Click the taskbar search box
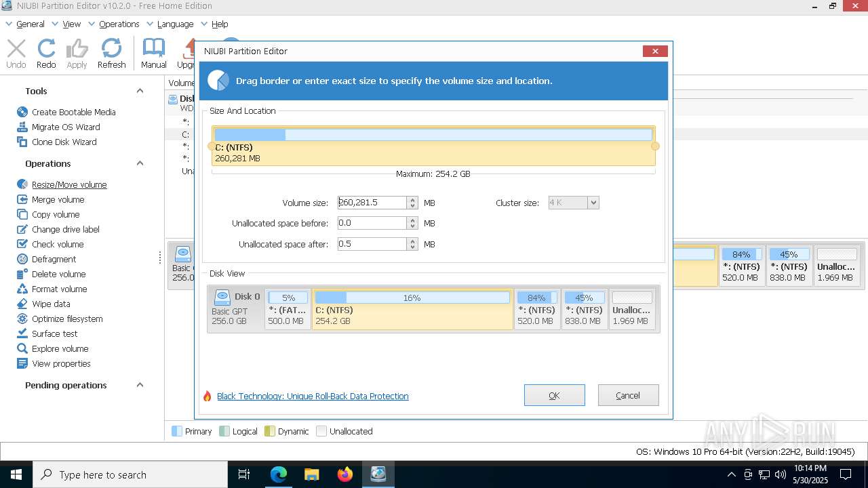Screen dimensions: 868x488 130,474
